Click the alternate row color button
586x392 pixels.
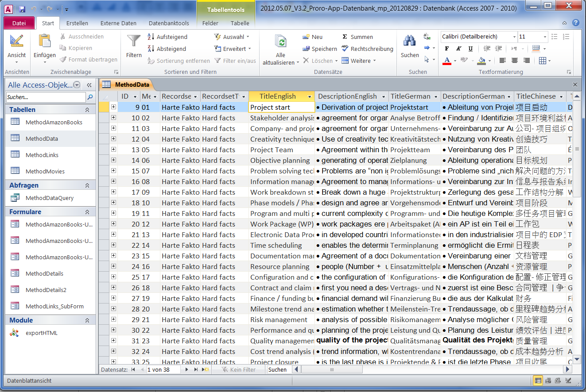(536, 49)
